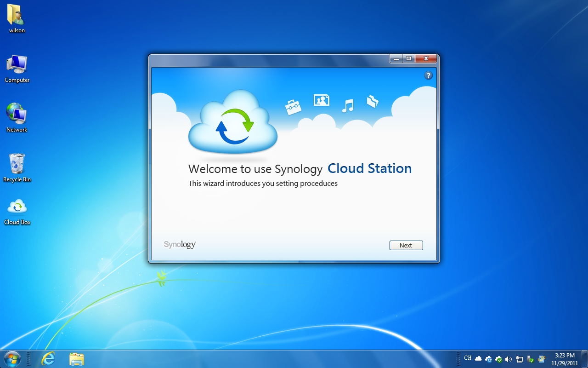Click the plain white cloud tray icon
588x368 pixels.
(x=478, y=359)
